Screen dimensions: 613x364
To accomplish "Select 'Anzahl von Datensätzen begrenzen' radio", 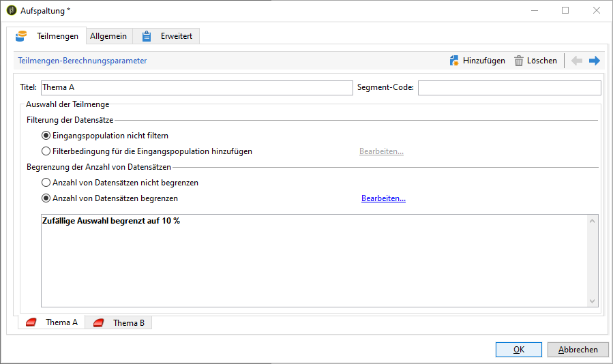I will tap(46, 198).
